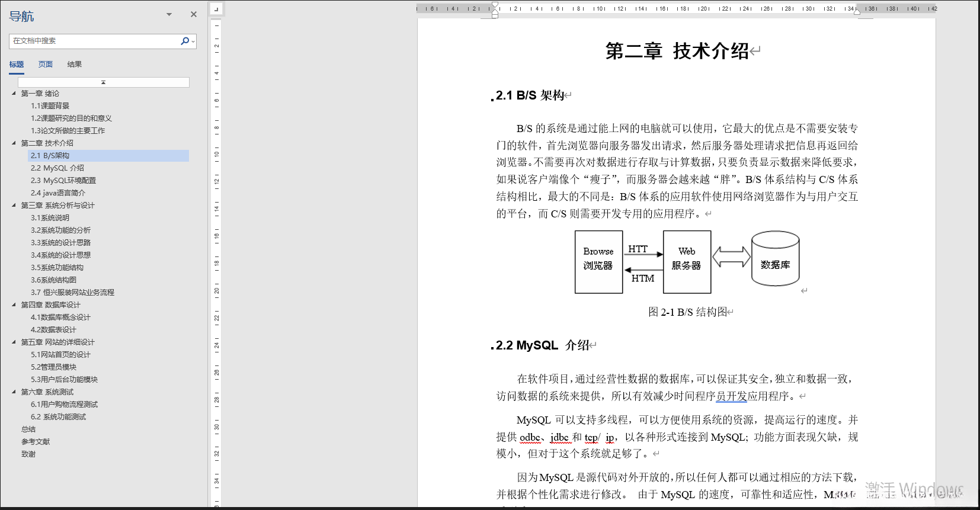Go to heading 3.4系统的设计思想
The image size is (980, 510).
(x=60, y=255)
